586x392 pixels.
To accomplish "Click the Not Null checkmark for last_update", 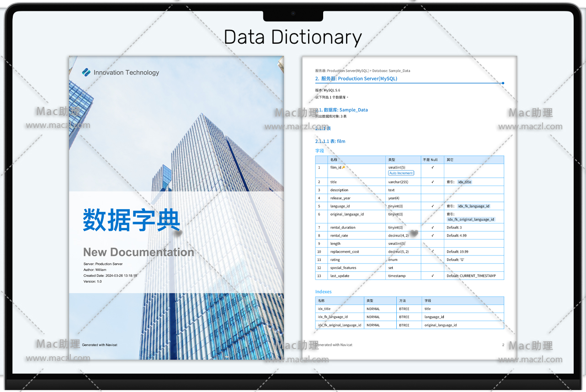I will pyautogui.click(x=432, y=276).
